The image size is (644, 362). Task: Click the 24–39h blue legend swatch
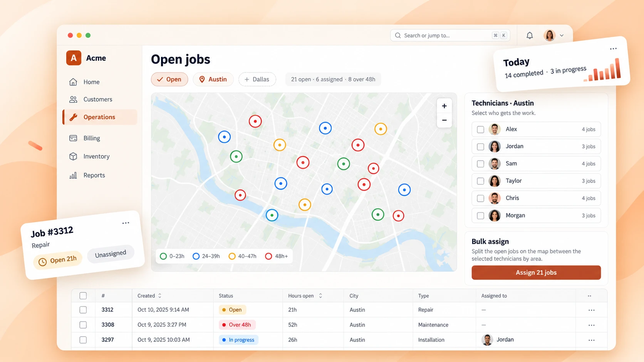(196, 256)
